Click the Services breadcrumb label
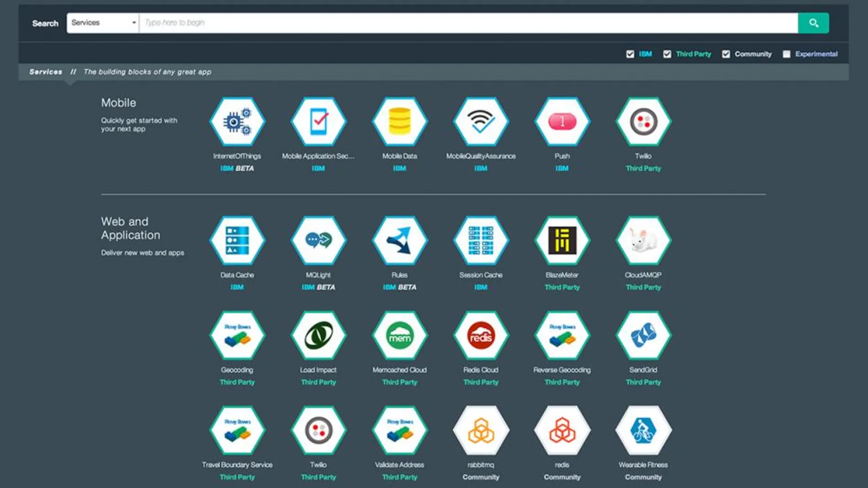Screen dimensions: 868x488 (46, 72)
